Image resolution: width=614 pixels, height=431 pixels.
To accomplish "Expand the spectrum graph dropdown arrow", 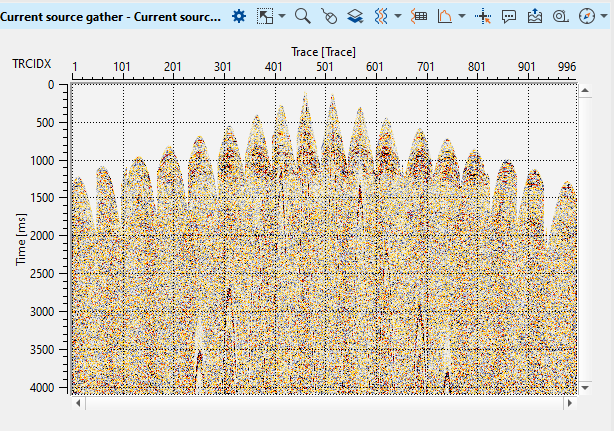I will pyautogui.click(x=461, y=16).
